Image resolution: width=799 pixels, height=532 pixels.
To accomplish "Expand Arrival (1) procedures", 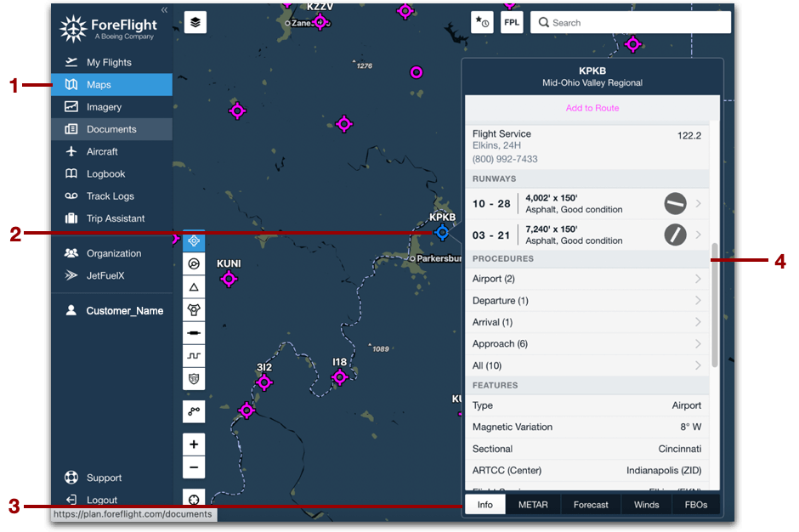I will [587, 322].
